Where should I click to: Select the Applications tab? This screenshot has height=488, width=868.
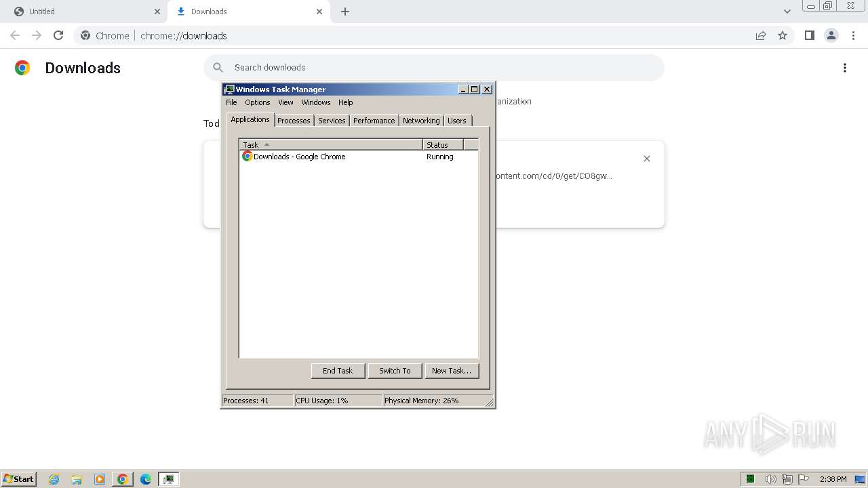[250, 119]
